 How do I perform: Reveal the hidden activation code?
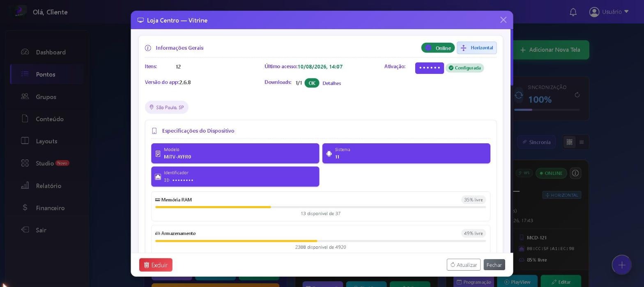429,68
